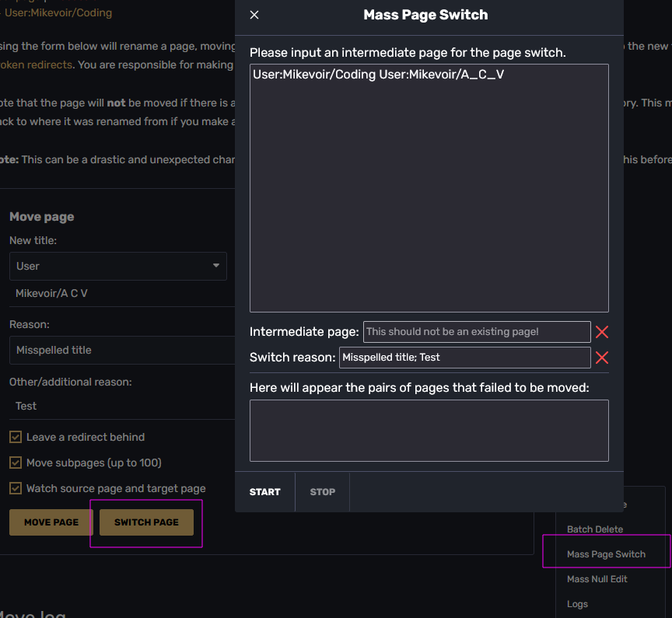The image size is (672, 618).
Task: Open Logs from the sidebar menu
Action: (x=577, y=604)
